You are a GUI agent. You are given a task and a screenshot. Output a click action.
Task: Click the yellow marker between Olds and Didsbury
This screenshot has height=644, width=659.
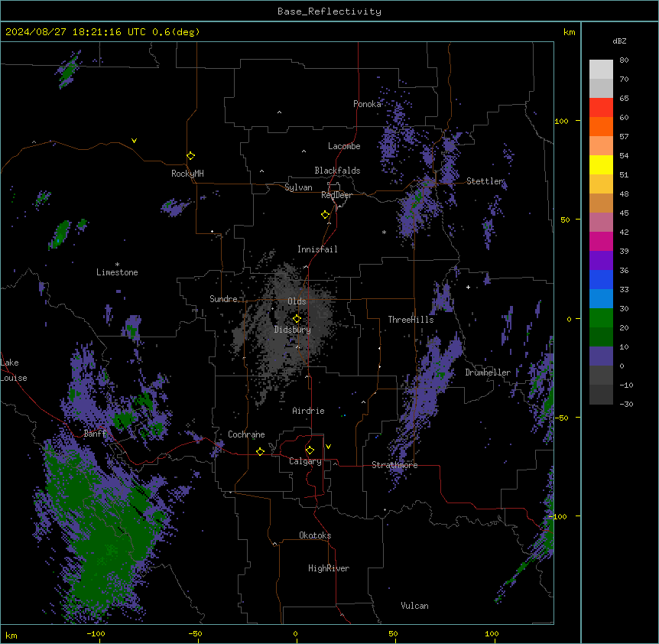(297, 319)
